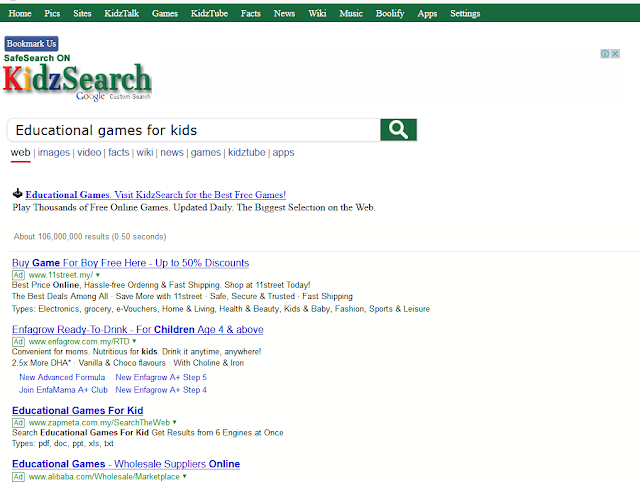Image resolution: width=640 pixels, height=482 pixels.
Task: Switch to the video search tab
Action: point(89,153)
